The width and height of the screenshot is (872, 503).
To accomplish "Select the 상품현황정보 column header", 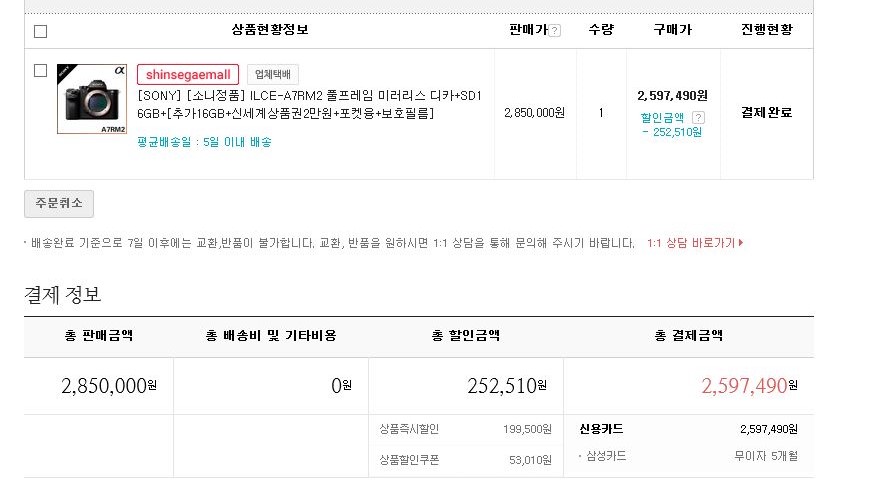I will point(269,30).
